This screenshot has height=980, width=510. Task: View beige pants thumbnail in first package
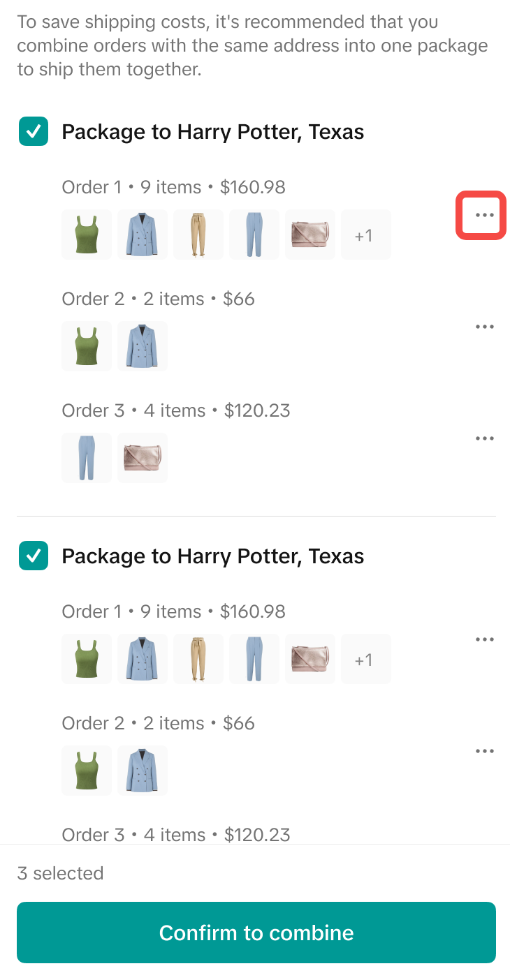[198, 235]
